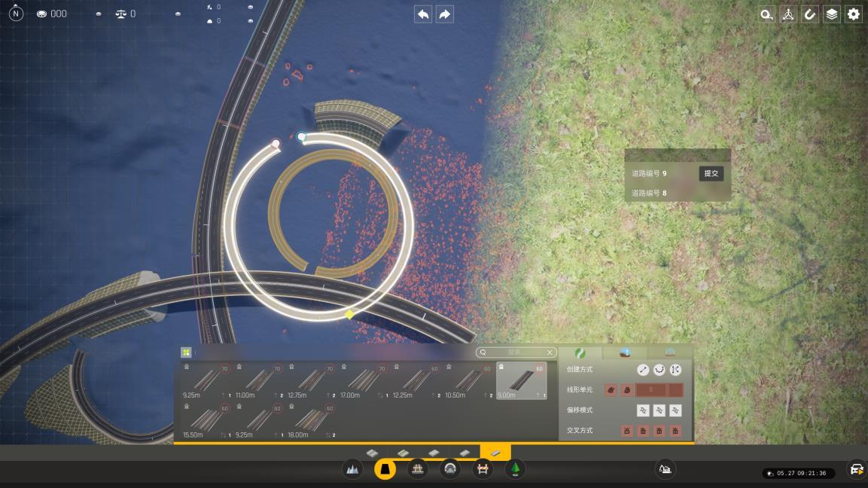868x488 pixels.
Task: Select the tunnel tool
Action: pyautogui.click(x=450, y=470)
